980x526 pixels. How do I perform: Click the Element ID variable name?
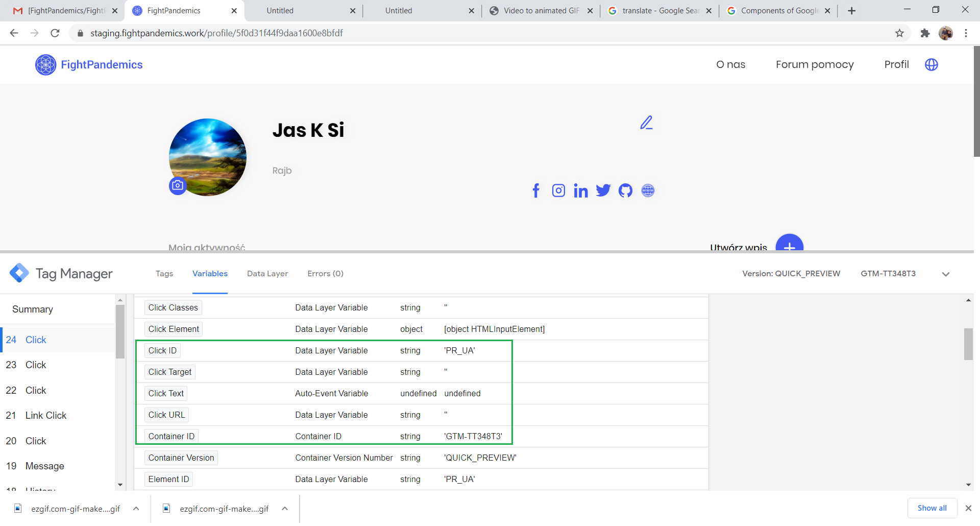pos(168,479)
